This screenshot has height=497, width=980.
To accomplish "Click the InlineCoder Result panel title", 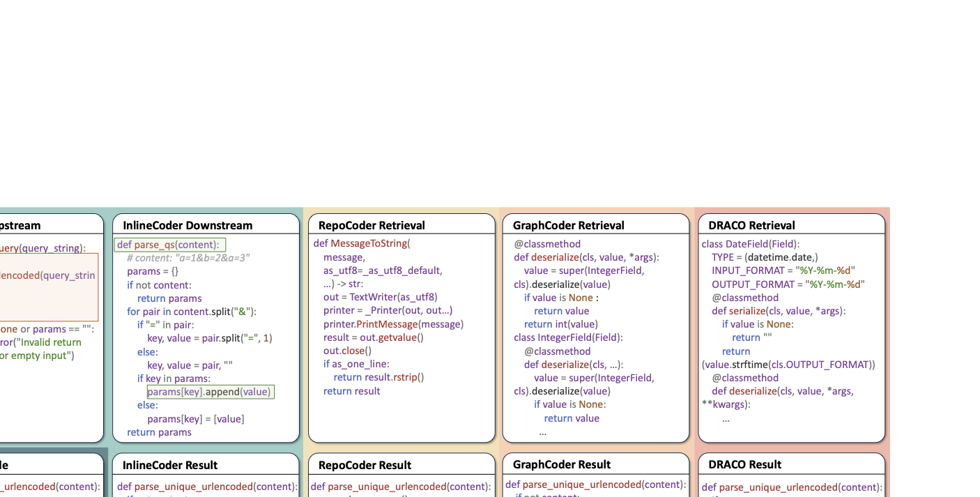I will 170,465.
